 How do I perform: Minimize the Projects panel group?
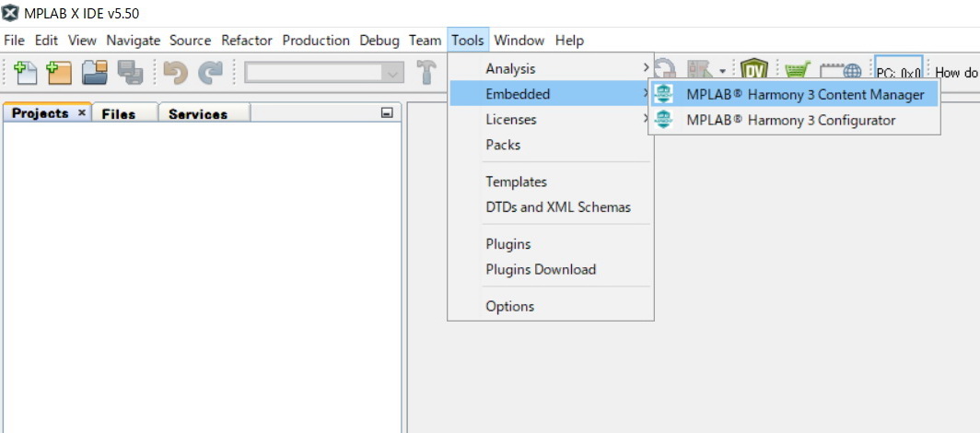click(x=387, y=112)
